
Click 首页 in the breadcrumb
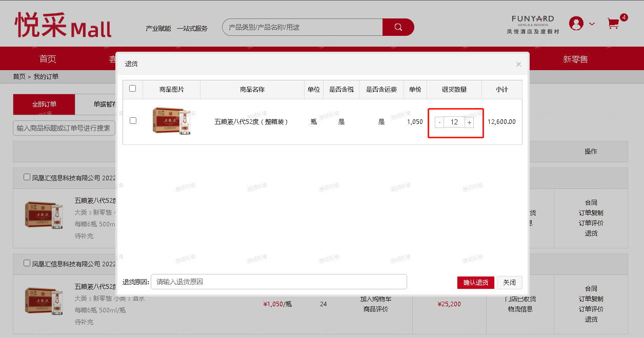point(19,77)
